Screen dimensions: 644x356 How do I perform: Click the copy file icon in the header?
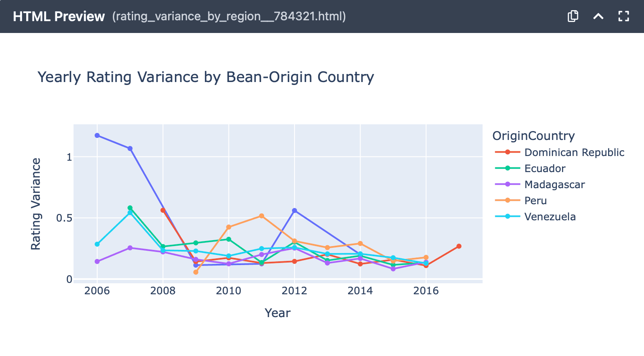pos(573,16)
